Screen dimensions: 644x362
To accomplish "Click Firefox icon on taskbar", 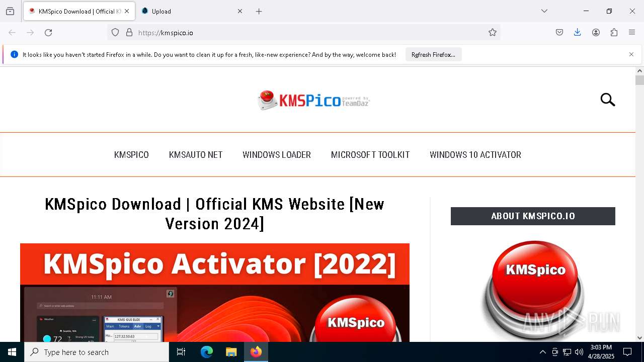I will click(x=256, y=352).
